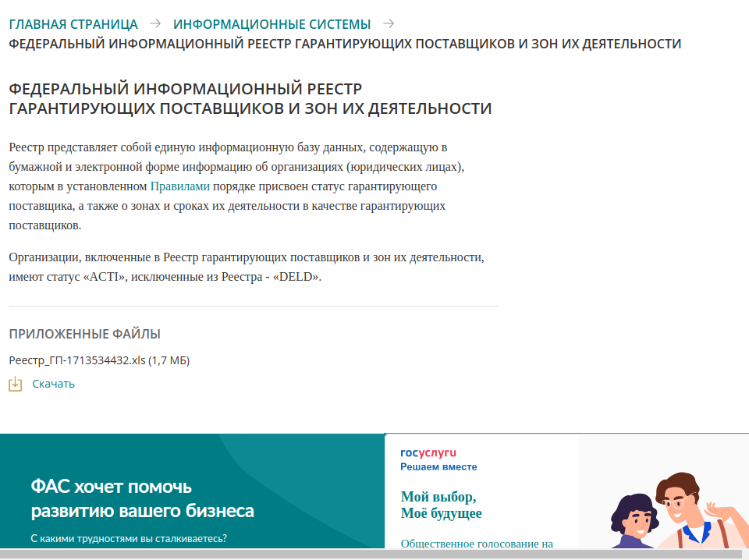
Task: Click the illustration of two people
Action: [x=678, y=511]
